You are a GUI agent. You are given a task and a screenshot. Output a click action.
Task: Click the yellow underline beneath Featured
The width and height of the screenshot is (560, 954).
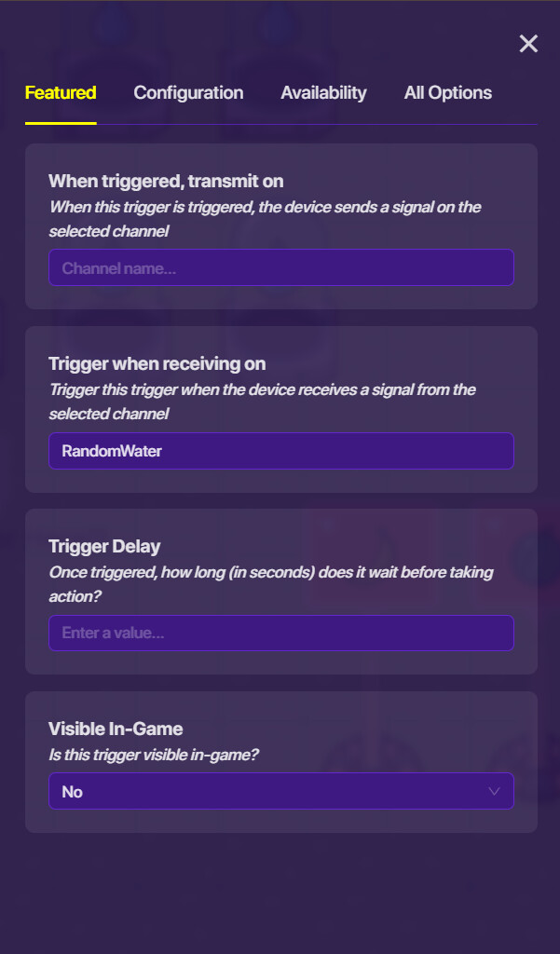tap(61, 123)
